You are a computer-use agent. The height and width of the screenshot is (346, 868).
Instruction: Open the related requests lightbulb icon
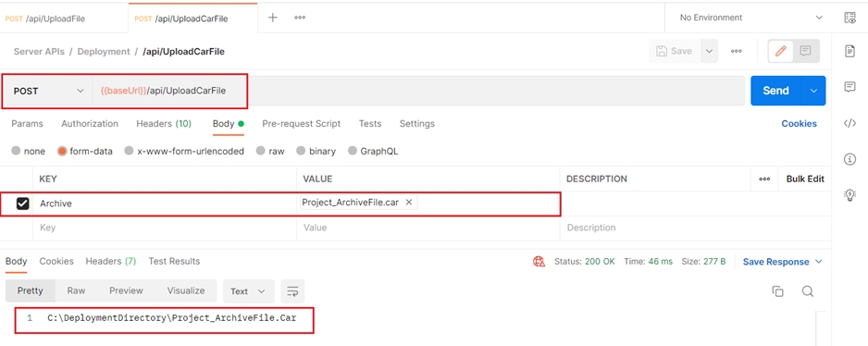coord(849,195)
